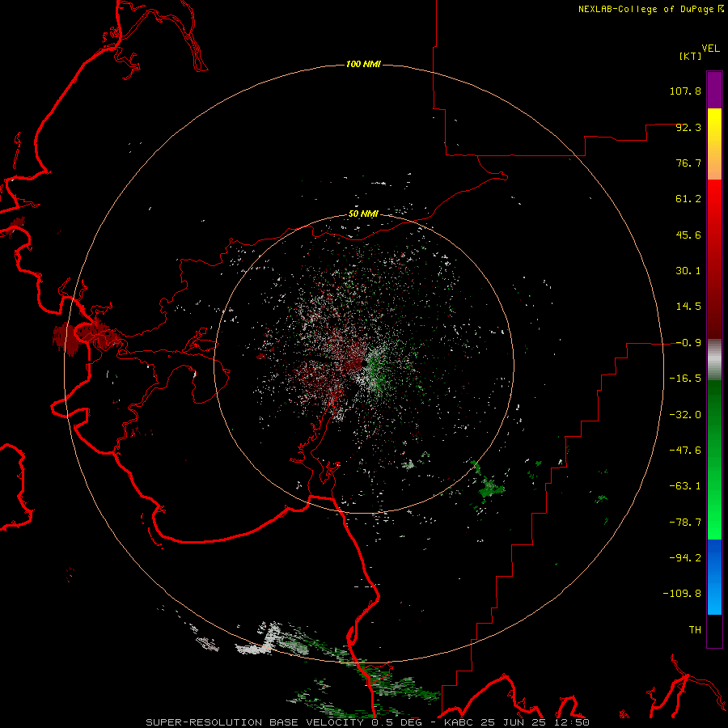Click the -78.7 legend value
728x728 pixels.
pos(685,523)
